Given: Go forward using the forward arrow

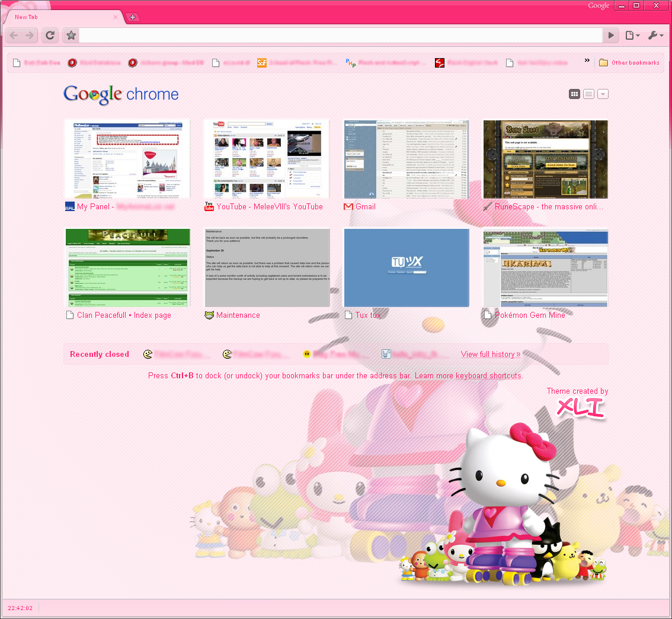Looking at the screenshot, I should click(x=28, y=35).
